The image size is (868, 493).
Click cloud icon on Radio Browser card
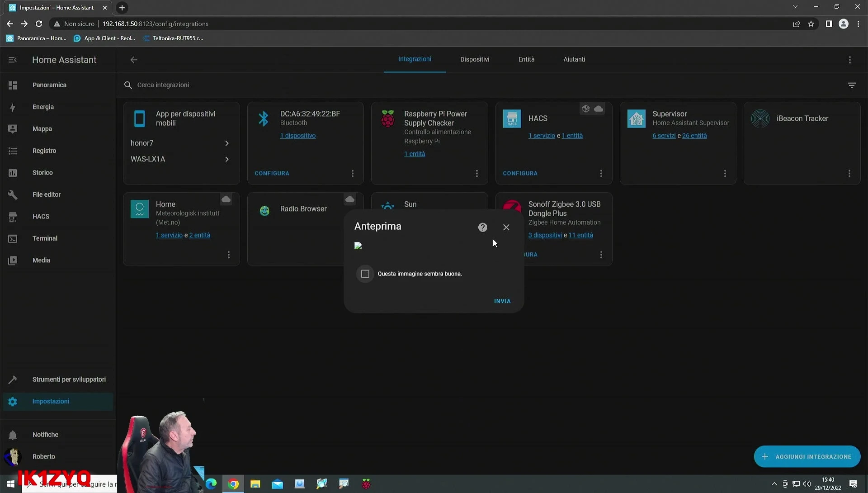350,199
